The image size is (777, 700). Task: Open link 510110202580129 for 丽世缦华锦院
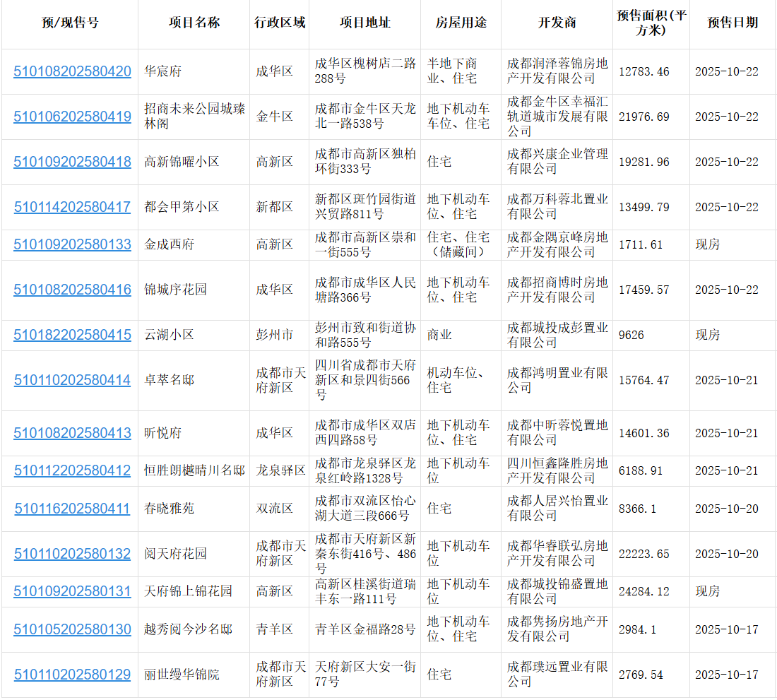tap(72, 675)
